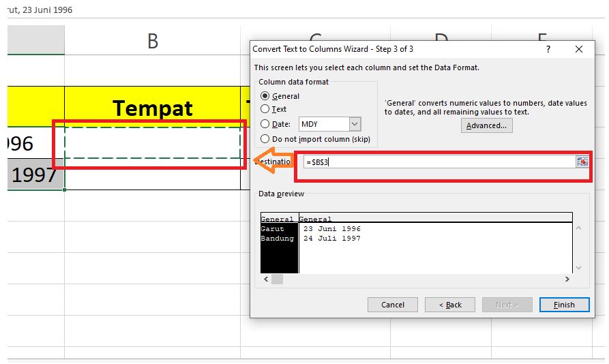Click the Advanced... button

(x=486, y=125)
